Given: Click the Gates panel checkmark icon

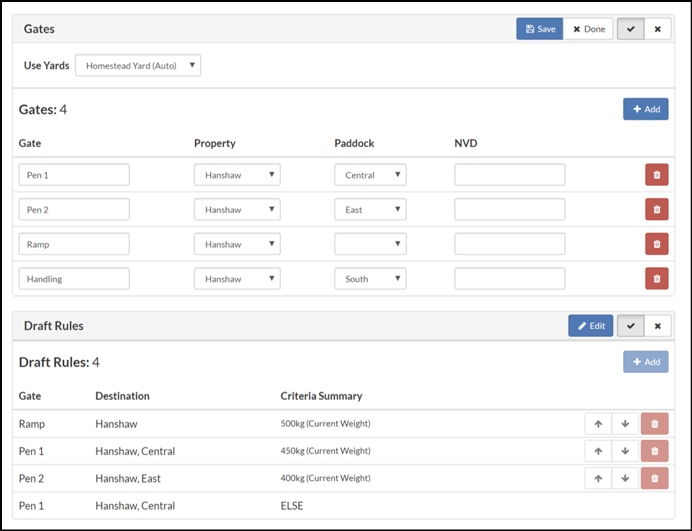Looking at the screenshot, I should 630,29.
